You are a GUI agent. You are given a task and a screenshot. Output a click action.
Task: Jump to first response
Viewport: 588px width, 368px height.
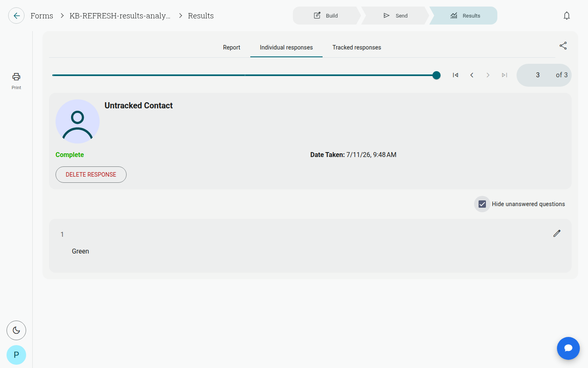(455, 75)
